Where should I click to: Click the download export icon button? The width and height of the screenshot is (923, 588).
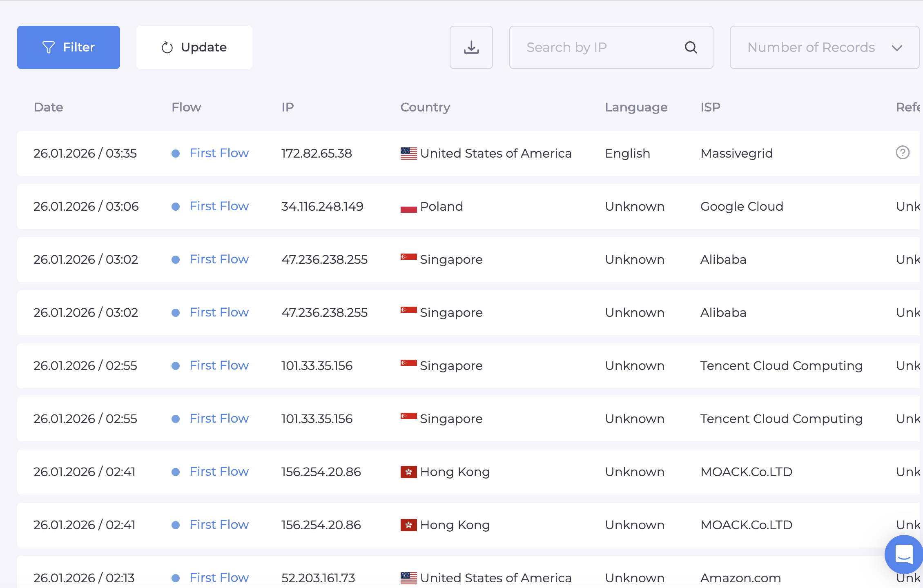[471, 47]
